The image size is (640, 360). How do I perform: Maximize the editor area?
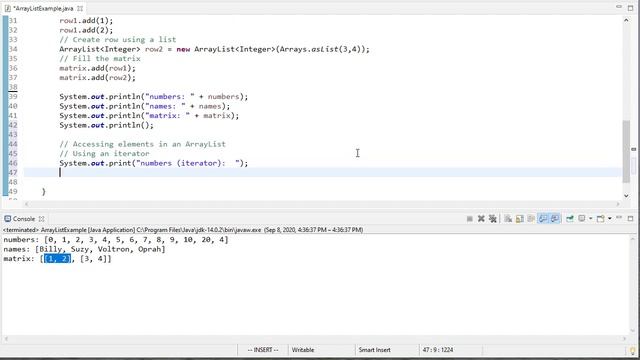click(x=631, y=8)
